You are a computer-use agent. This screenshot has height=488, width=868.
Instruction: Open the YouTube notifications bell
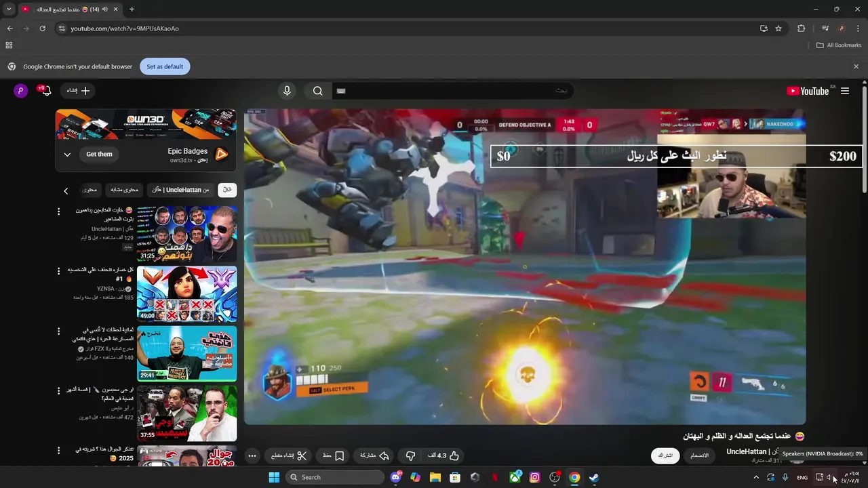45,91
